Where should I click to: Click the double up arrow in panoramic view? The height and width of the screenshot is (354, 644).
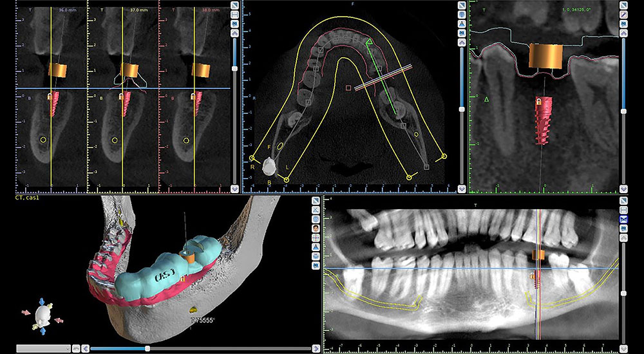[623, 238]
